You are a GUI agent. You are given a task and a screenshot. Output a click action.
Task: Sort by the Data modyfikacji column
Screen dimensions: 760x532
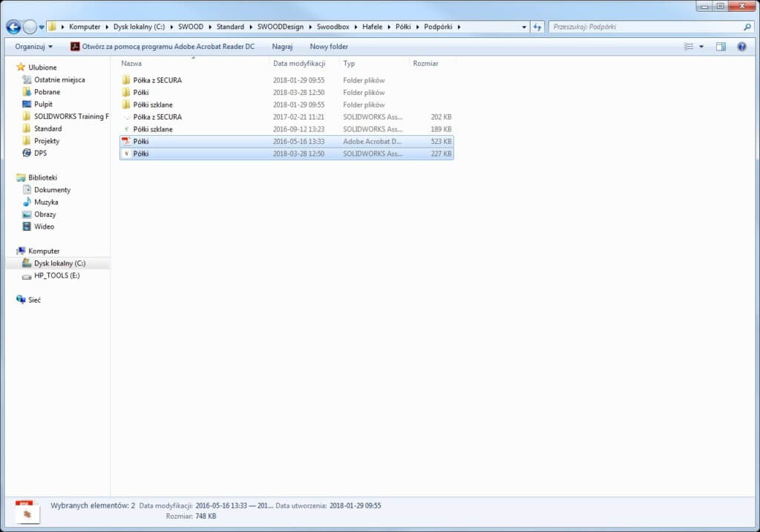coord(299,64)
